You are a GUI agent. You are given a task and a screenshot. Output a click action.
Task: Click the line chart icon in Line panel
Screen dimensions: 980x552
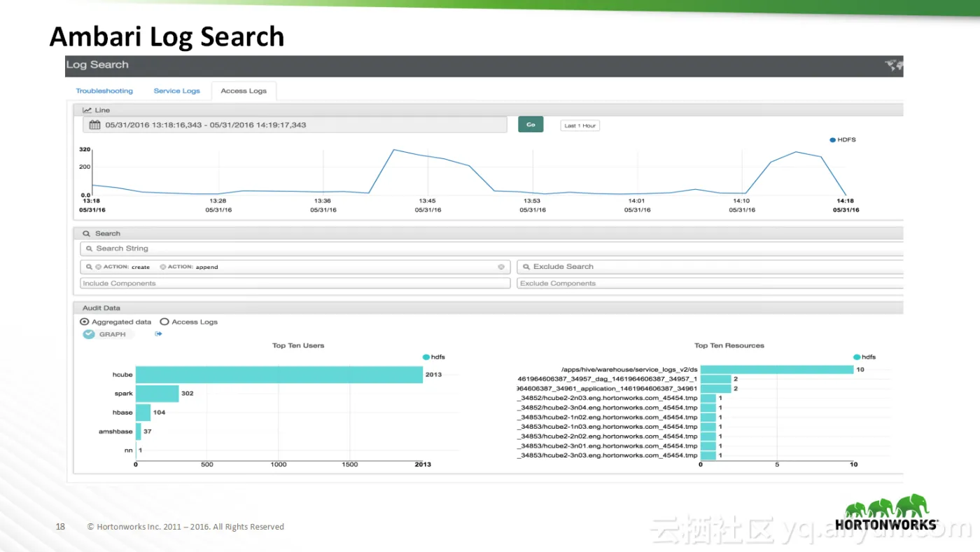pyautogui.click(x=87, y=110)
